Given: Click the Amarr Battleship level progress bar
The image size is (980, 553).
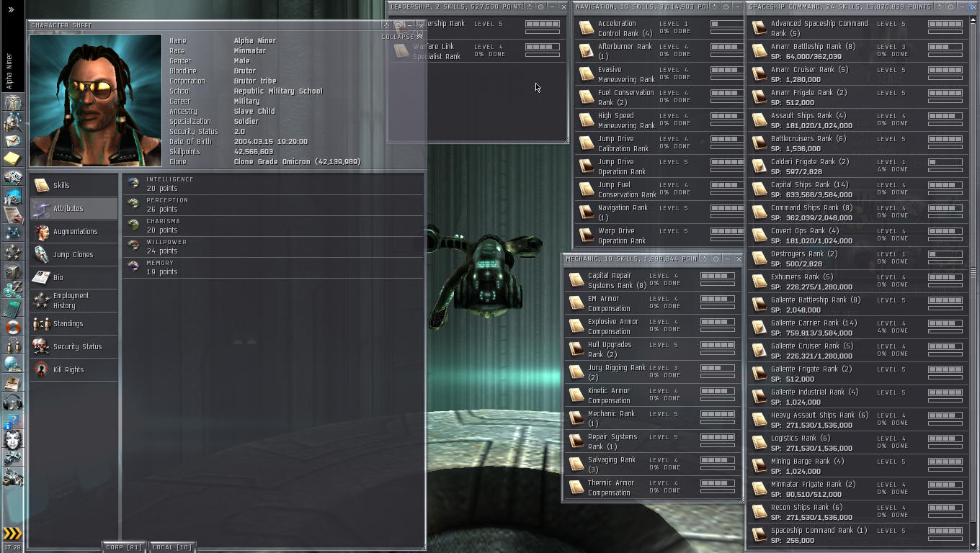Looking at the screenshot, I should tap(945, 47).
